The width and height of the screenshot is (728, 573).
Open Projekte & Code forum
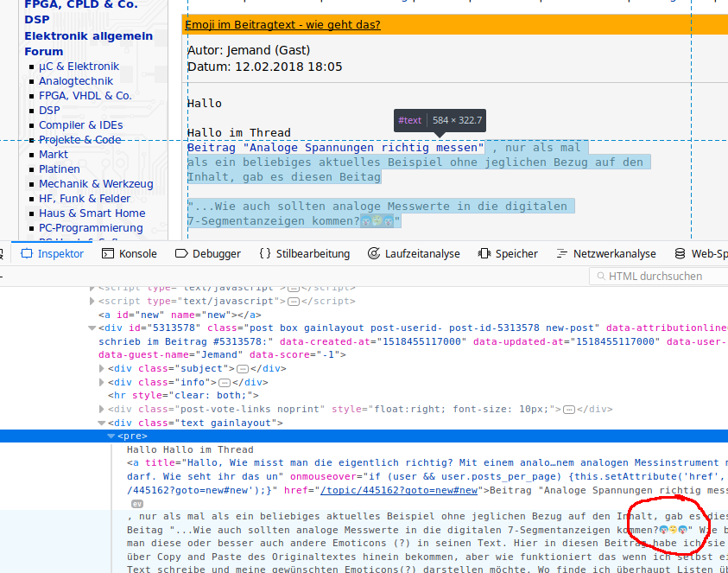79,139
